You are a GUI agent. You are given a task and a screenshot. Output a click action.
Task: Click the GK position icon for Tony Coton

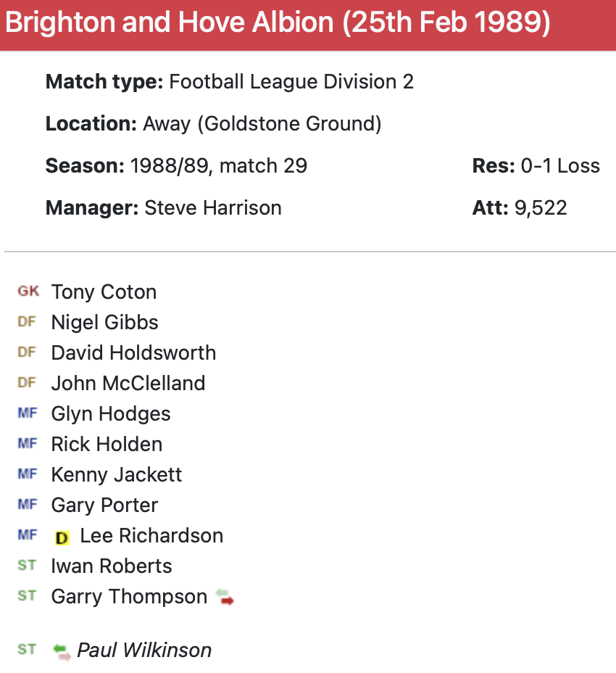28,292
